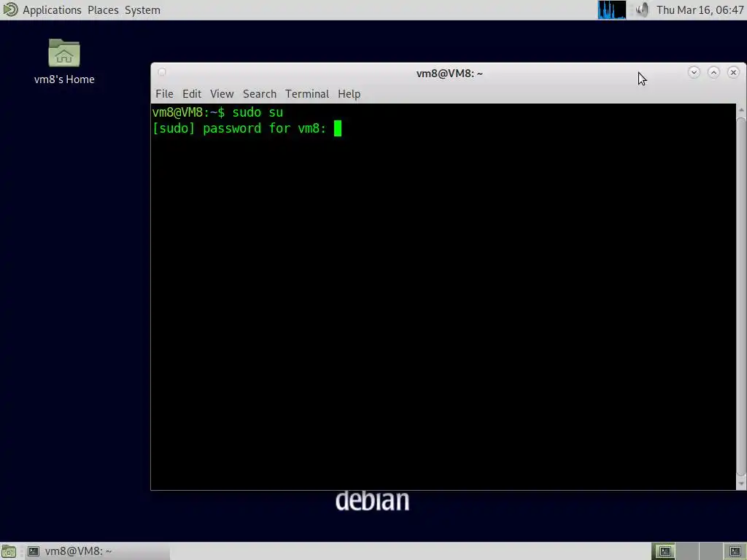Open the Terminal menu in menu bar

[307, 94]
